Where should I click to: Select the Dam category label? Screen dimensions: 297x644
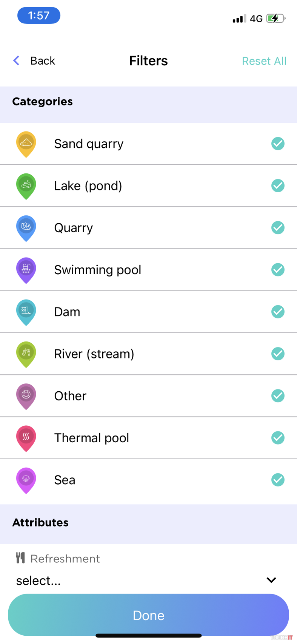point(67,312)
